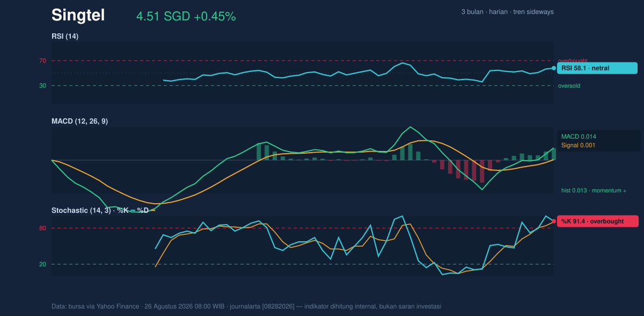The height and width of the screenshot is (316, 644).
Task: Click the Signal 0.001 legend value
Action: pos(579,145)
